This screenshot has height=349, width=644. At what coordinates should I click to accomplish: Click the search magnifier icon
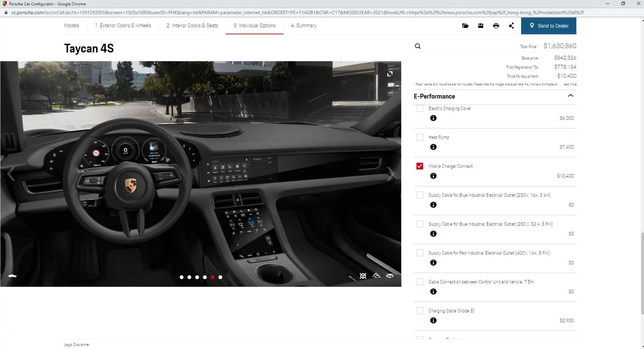(418, 46)
